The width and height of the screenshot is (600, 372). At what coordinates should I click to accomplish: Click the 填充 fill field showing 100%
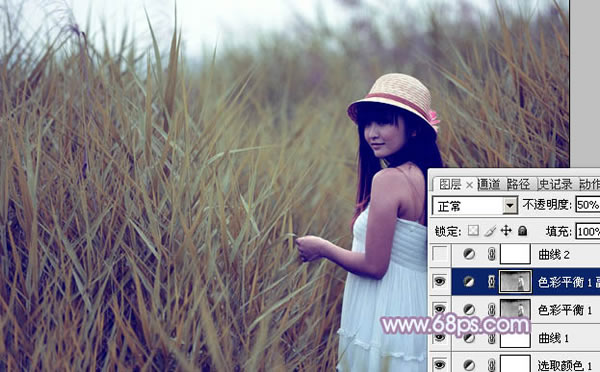[x=588, y=232]
